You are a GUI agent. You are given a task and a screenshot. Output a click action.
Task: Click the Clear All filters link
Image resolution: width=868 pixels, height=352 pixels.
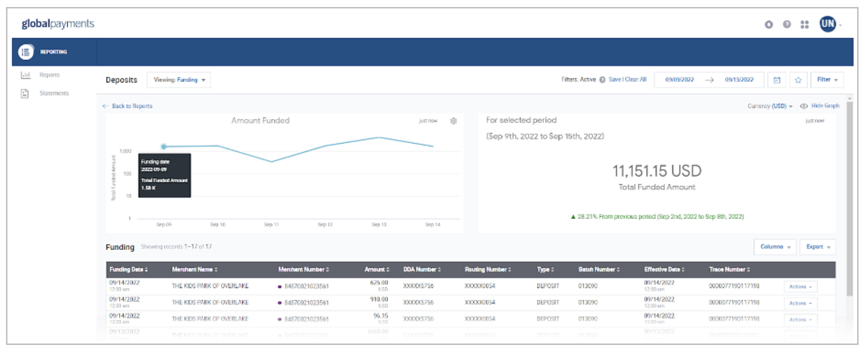[636, 80]
